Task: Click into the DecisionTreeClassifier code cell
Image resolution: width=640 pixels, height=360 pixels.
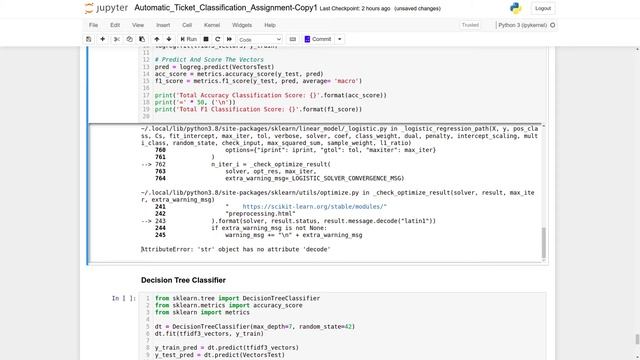Action: click(x=342, y=327)
